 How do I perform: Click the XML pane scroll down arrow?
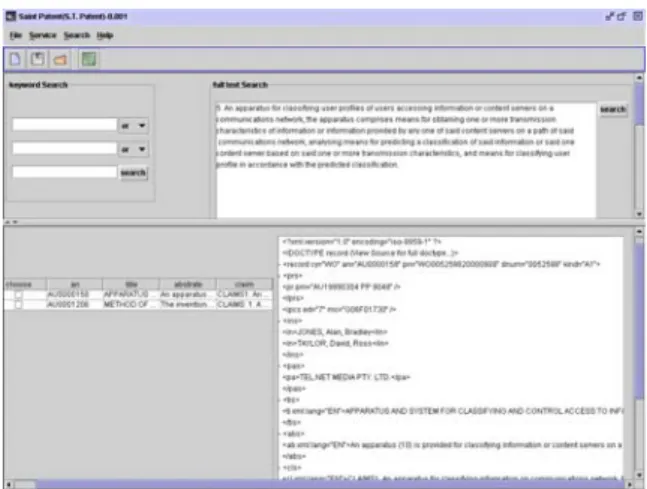point(639,475)
